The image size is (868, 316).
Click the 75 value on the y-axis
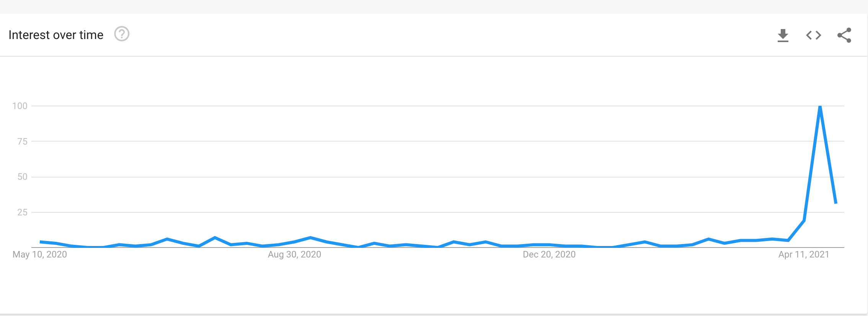[x=22, y=142]
